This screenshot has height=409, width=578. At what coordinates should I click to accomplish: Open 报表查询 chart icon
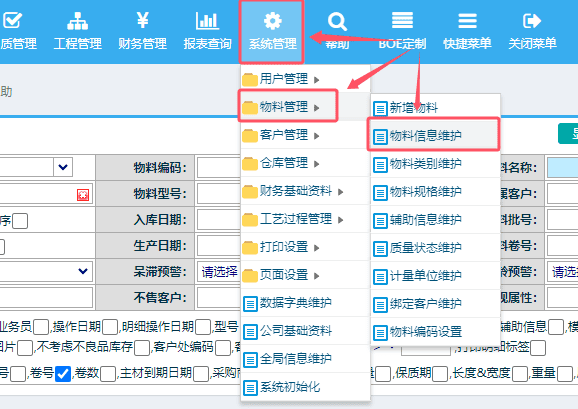(x=207, y=21)
